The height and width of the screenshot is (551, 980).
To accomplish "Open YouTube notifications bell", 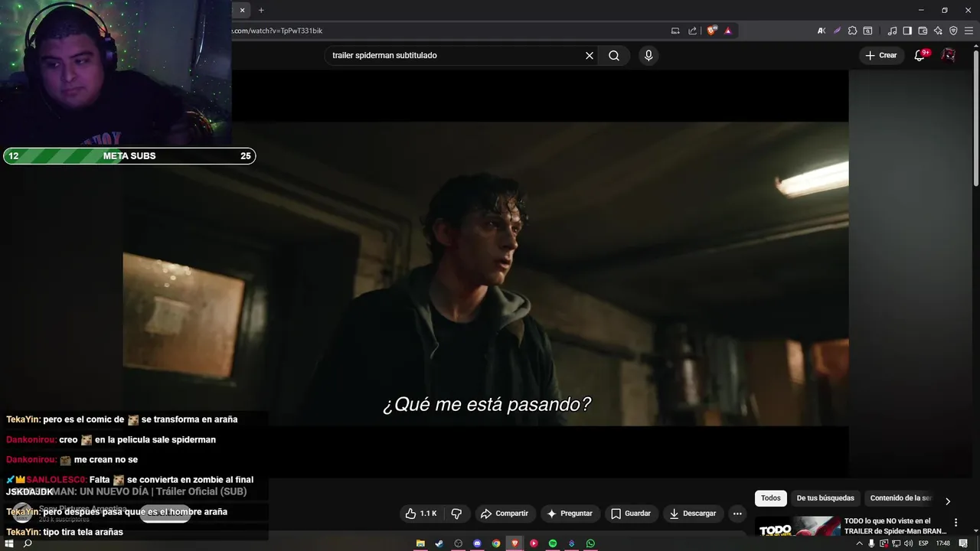I will [x=920, y=55].
